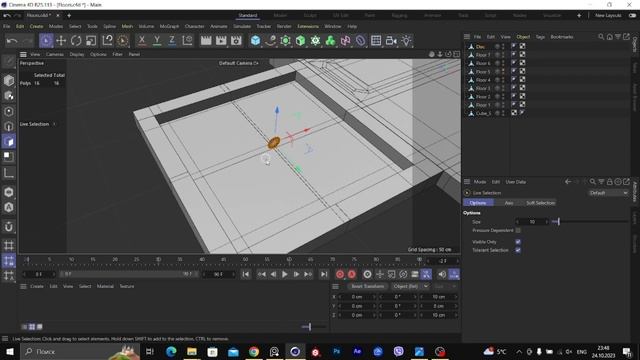
Task: Open the Default preset dropdown in Attributes
Action: pos(608,193)
